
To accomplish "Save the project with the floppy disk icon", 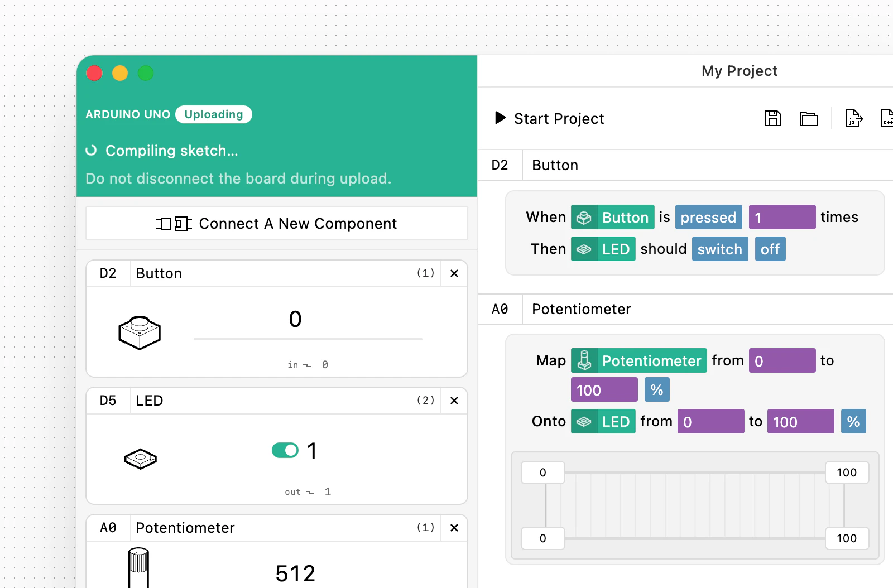I will 772,118.
